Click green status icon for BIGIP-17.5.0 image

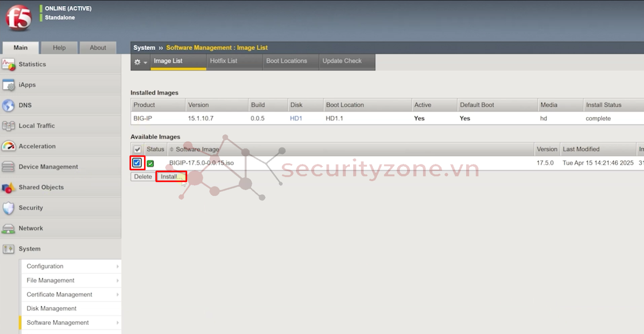[x=150, y=164]
